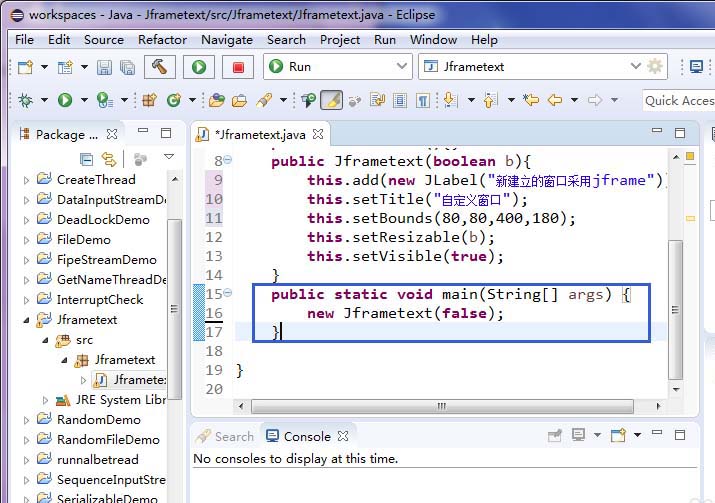Open the Refactor menu
This screenshot has height=503, width=715.
pyautogui.click(x=162, y=39)
